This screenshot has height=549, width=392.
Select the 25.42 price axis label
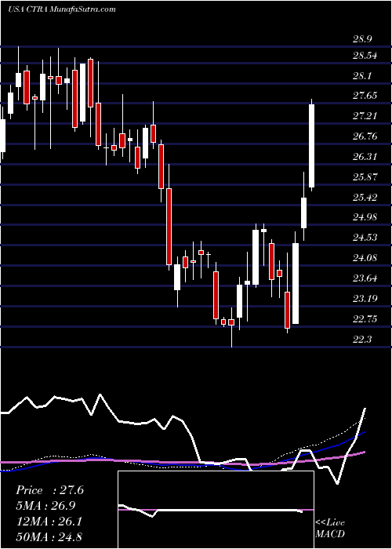tap(366, 198)
